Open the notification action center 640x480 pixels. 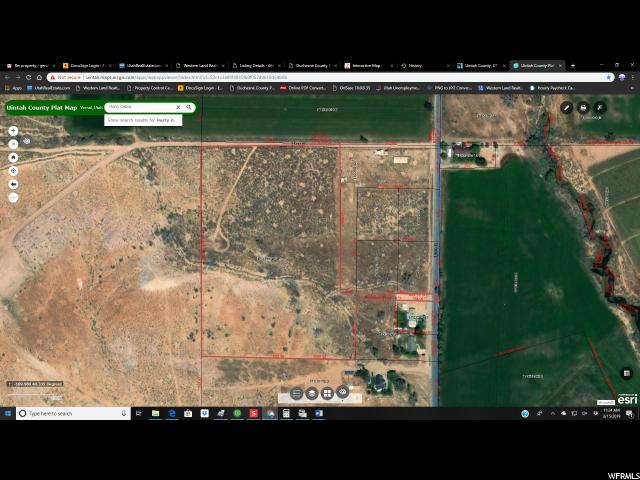tap(629, 413)
